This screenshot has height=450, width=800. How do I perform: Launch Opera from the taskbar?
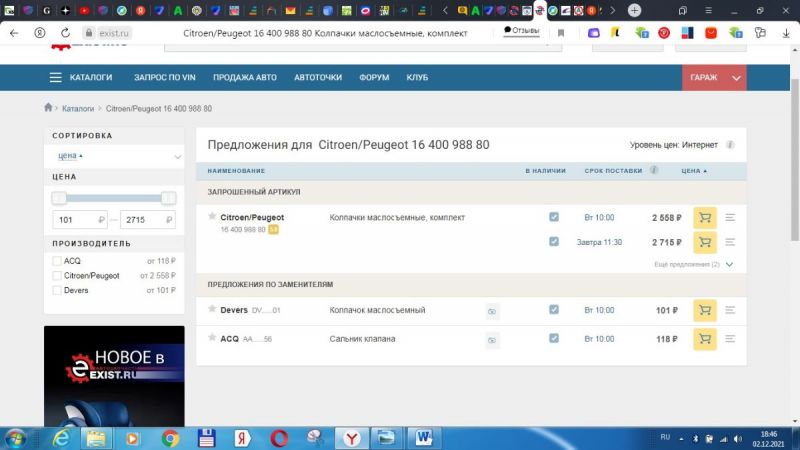coord(279,438)
